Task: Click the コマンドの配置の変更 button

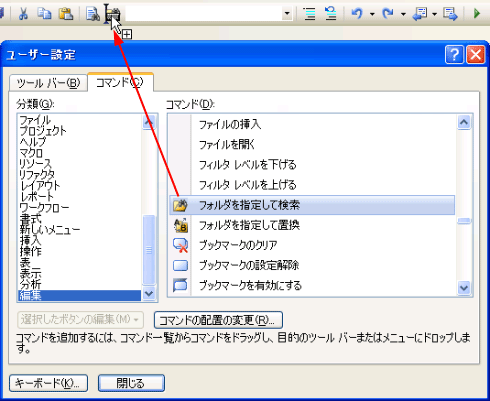Action: click(x=218, y=320)
